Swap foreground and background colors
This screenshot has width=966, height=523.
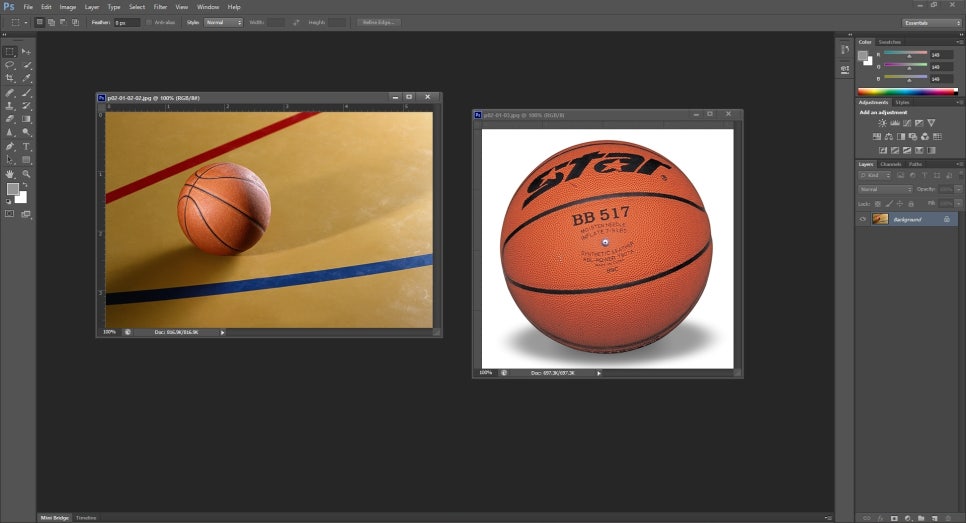point(24,186)
